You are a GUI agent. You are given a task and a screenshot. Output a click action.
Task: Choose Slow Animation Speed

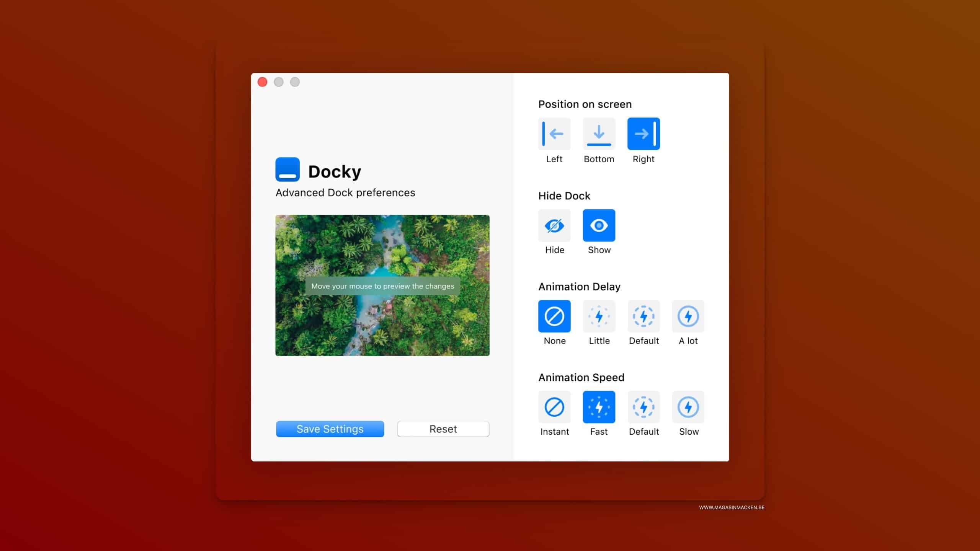[x=688, y=407]
